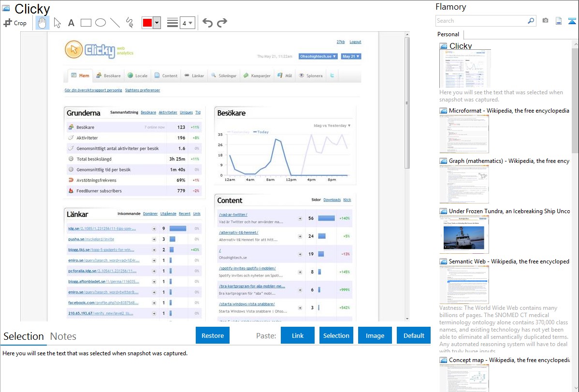Choose the freehand scribble tool
Screen dimensions: 579x392
130,23
